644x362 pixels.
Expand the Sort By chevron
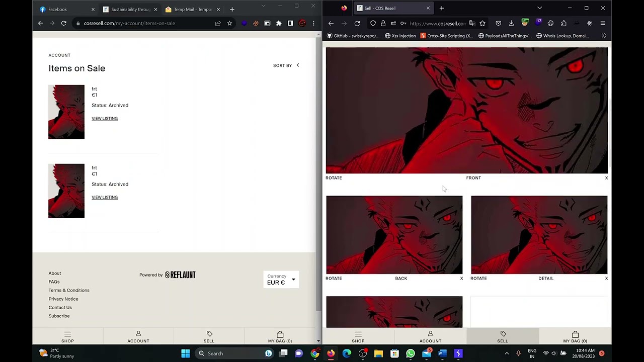pos(298,65)
